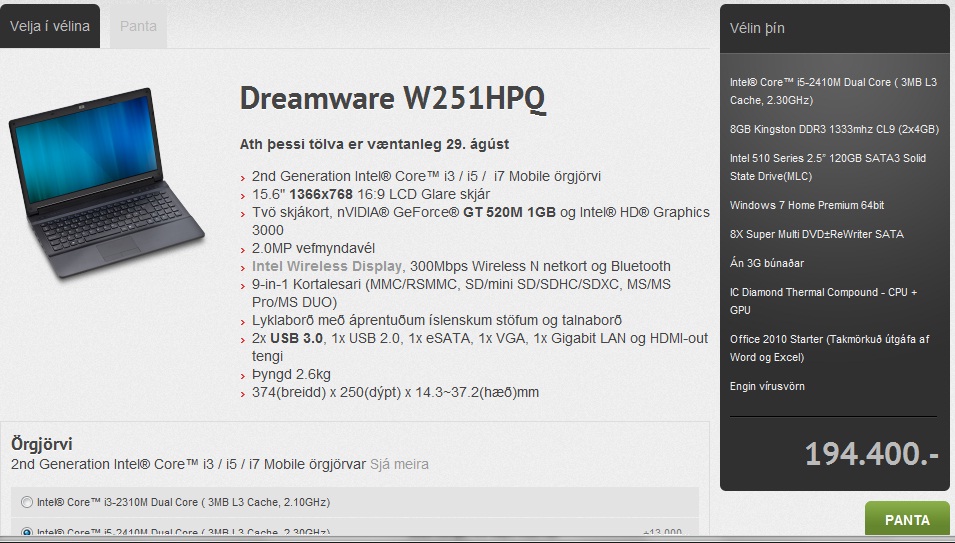Click the 8GB Kingston DDR3 summary item
955x543 pixels.
(834, 128)
